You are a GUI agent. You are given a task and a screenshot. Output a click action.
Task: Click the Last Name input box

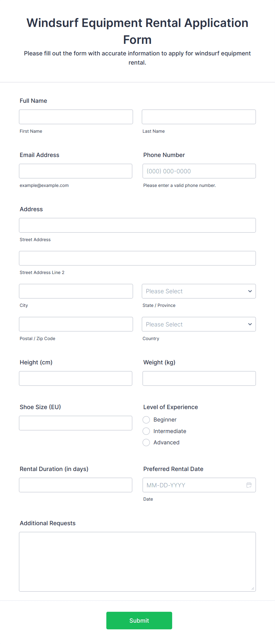(199, 117)
